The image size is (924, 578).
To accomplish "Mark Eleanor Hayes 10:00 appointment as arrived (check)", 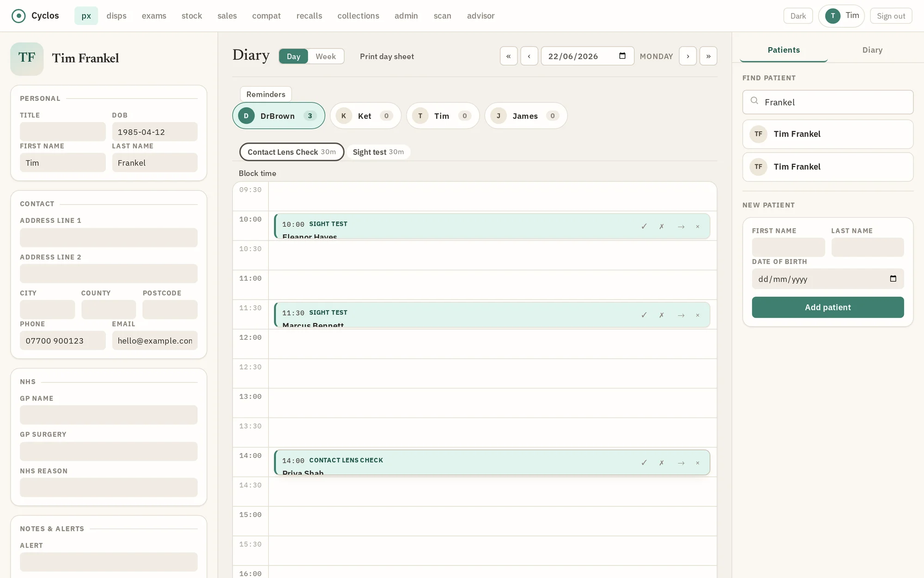I will click(644, 227).
